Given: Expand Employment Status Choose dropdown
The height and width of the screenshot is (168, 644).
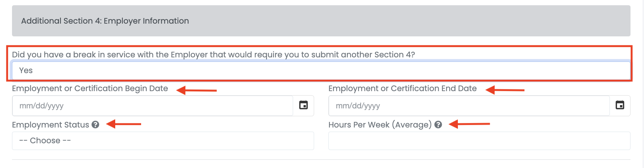Looking at the screenshot, I should [x=163, y=141].
